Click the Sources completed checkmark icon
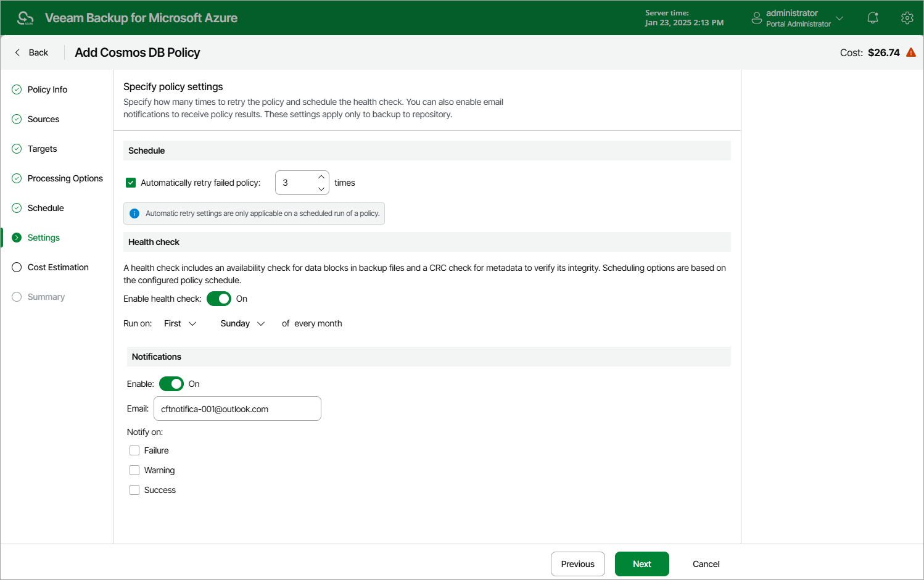The image size is (924, 580). coord(17,119)
